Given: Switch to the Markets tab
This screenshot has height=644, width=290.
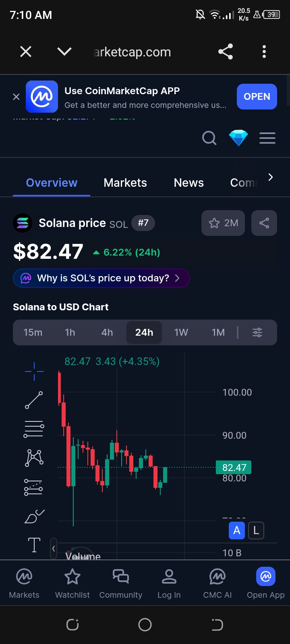Looking at the screenshot, I should (125, 183).
